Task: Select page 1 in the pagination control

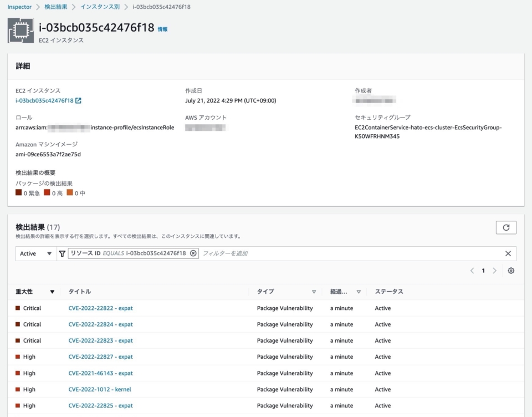Action: (x=483, y=270)
